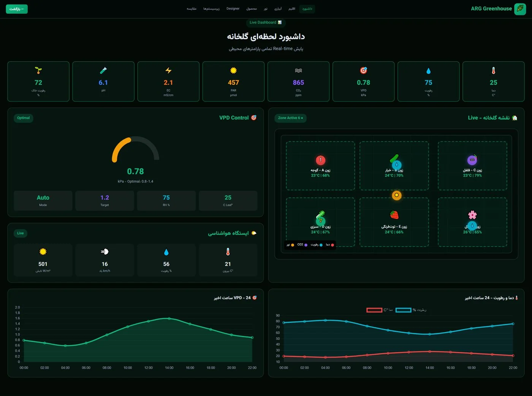Click the PAR sun icon above 457

coord(233,70)
